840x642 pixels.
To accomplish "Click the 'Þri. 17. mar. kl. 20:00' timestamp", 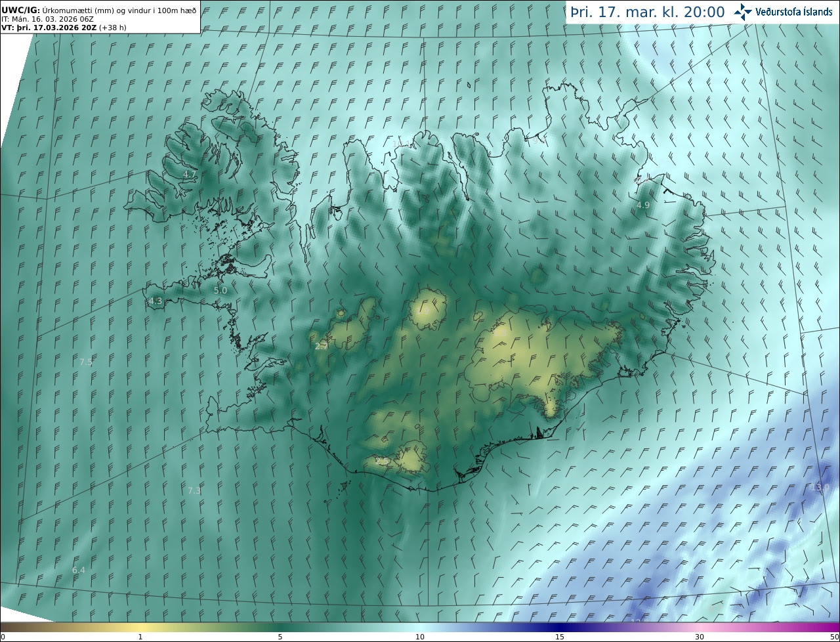I will [x=647, y=12].
